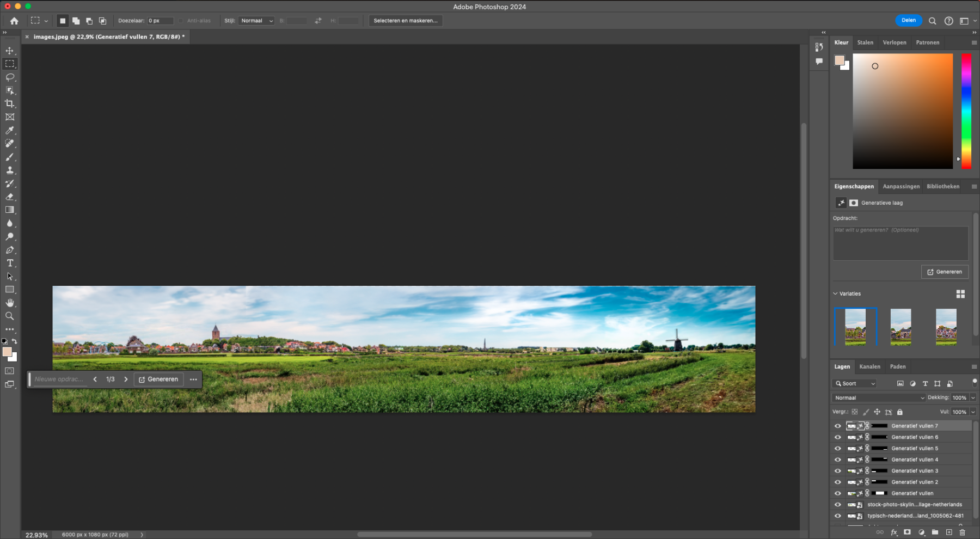This screenshot has width=980, height=539.
Task: Hide the Generatief vullen 4 layer
Action: point(838,460)
